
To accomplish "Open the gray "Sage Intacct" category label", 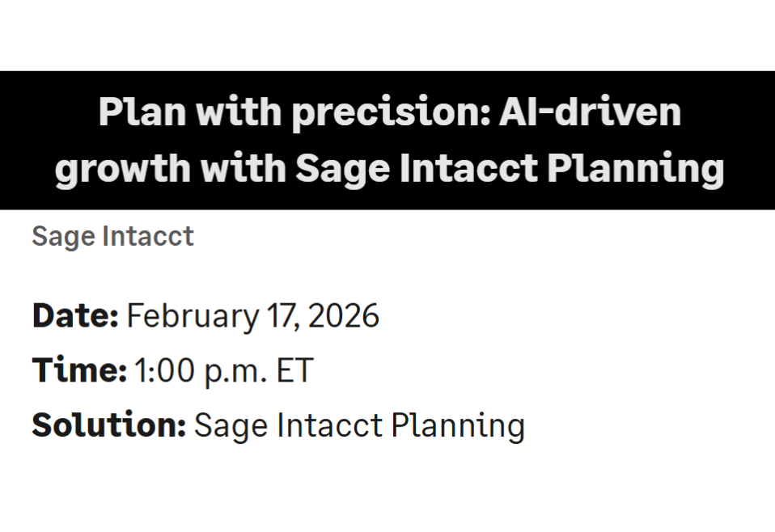I will [112, 236].
